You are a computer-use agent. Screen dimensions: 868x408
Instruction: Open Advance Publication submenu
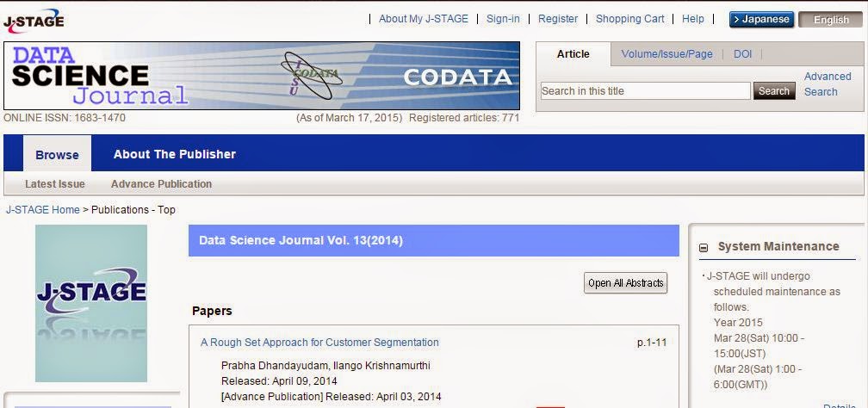[161, 184]
